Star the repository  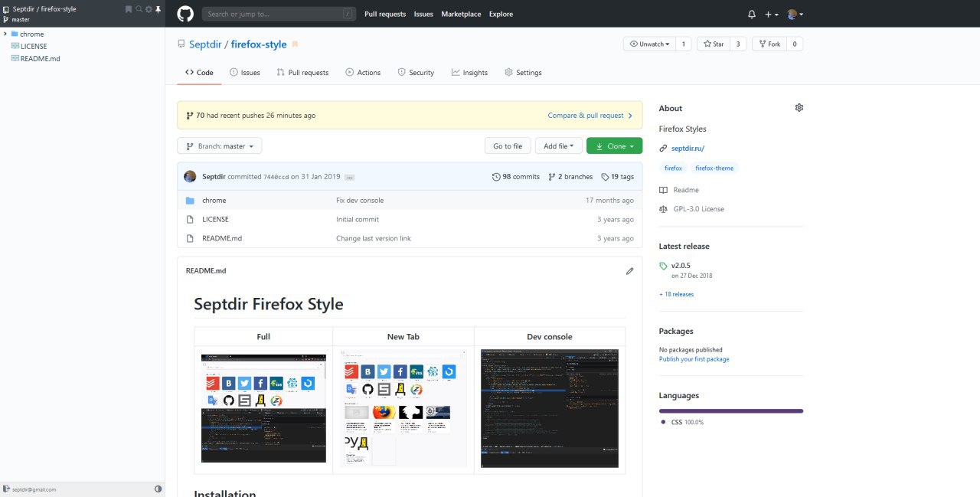(713, 44)
